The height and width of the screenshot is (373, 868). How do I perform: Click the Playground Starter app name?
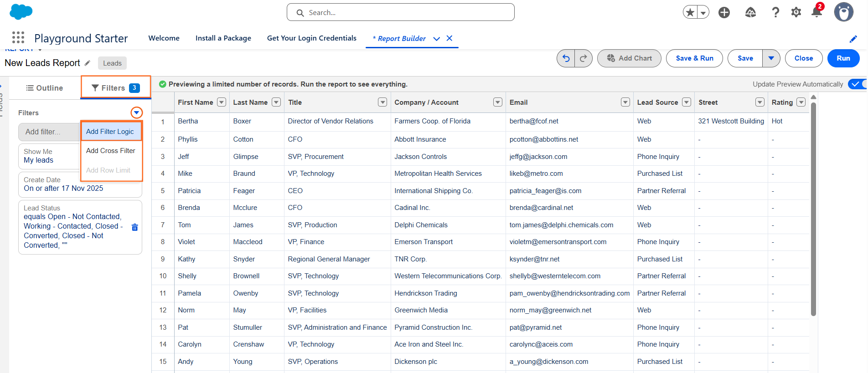81,38
